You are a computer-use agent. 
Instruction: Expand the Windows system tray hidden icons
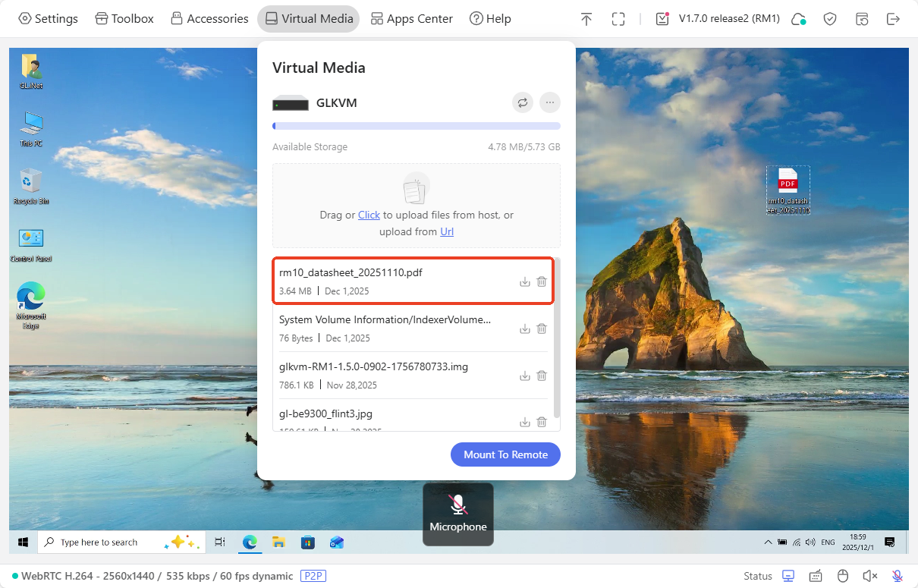[769, 542]
